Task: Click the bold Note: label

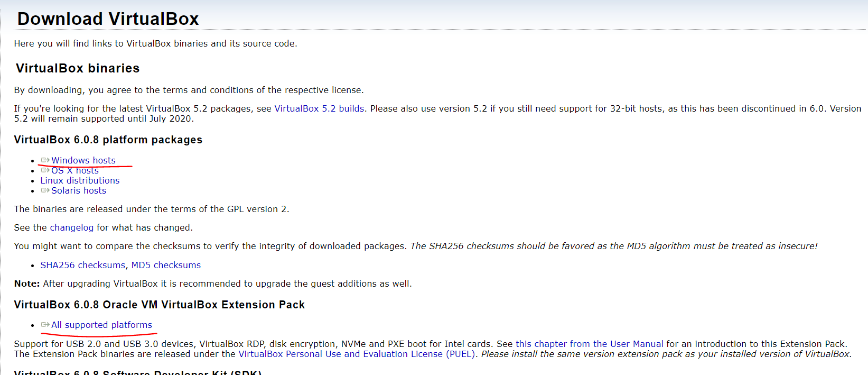Action: 27,283
